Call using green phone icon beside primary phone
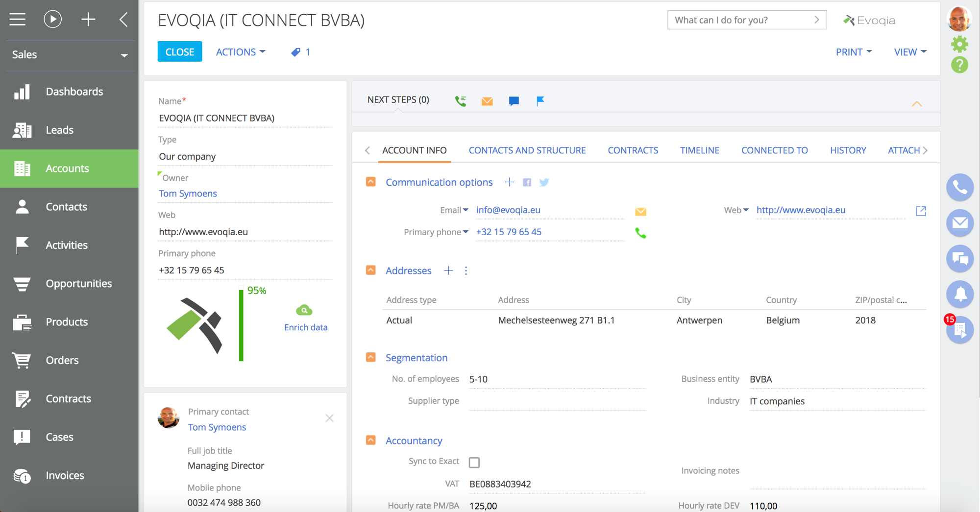Image resolution: width=980 pixels, height=512 pixels. pos(640,234)
